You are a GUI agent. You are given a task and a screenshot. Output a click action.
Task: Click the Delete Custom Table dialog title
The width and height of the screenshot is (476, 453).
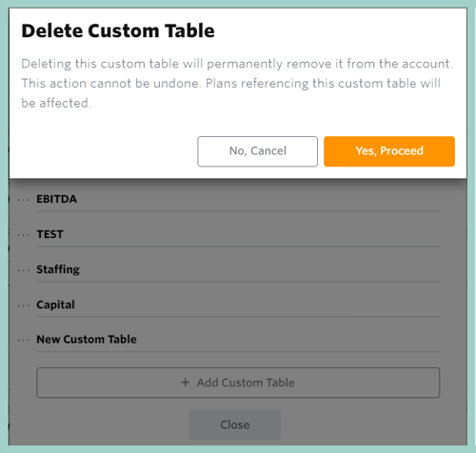(x=118, y=30)
